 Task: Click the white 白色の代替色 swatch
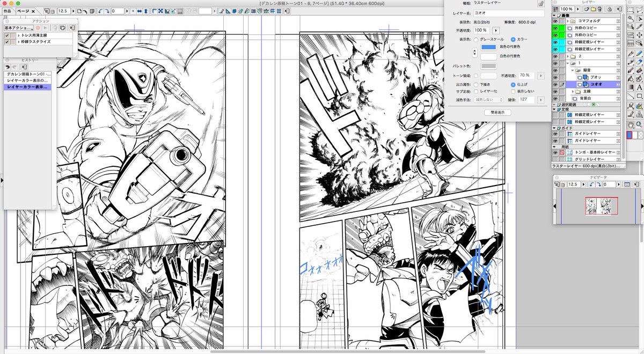(489, 56)
